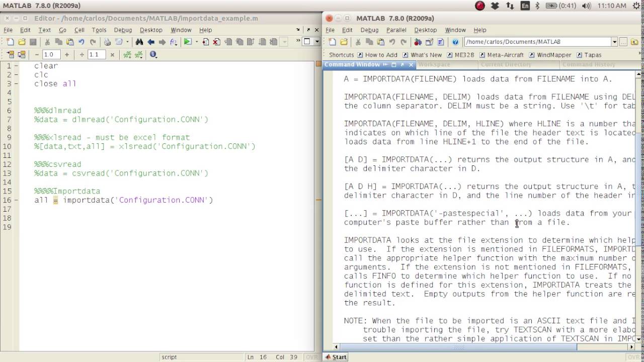The width and height of the screenshot is (644, 362).
Task: Switch to Current Directory tab
Action: pos(506,64)
